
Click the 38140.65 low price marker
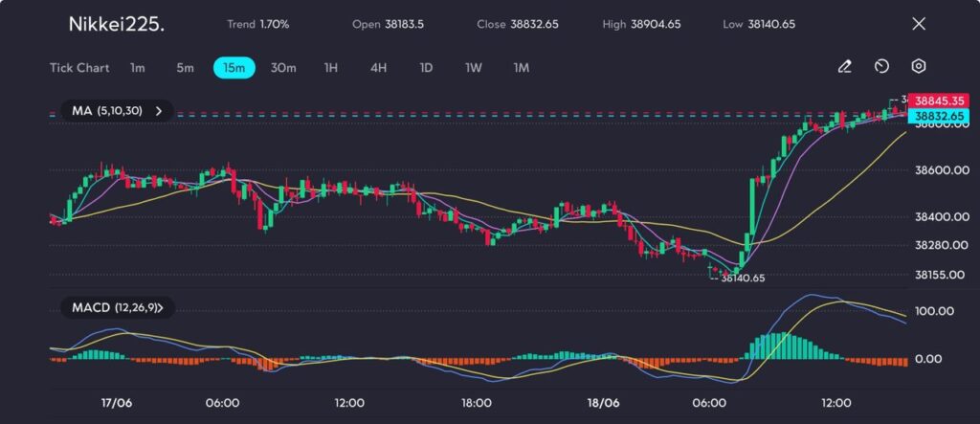tap(743, 278)
